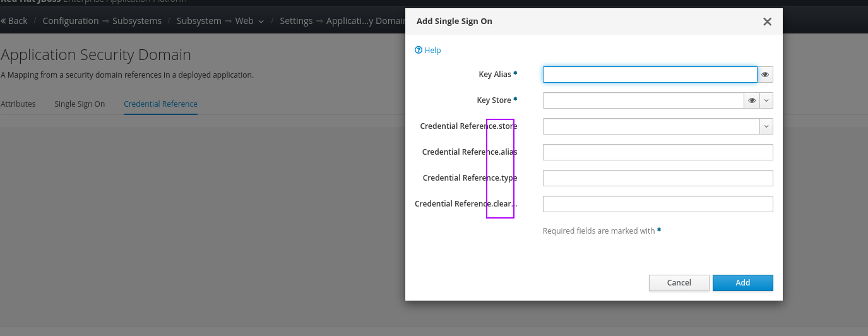Click the Help question mark icon
This screenshot has width=868, height=336.
(418, 50)
